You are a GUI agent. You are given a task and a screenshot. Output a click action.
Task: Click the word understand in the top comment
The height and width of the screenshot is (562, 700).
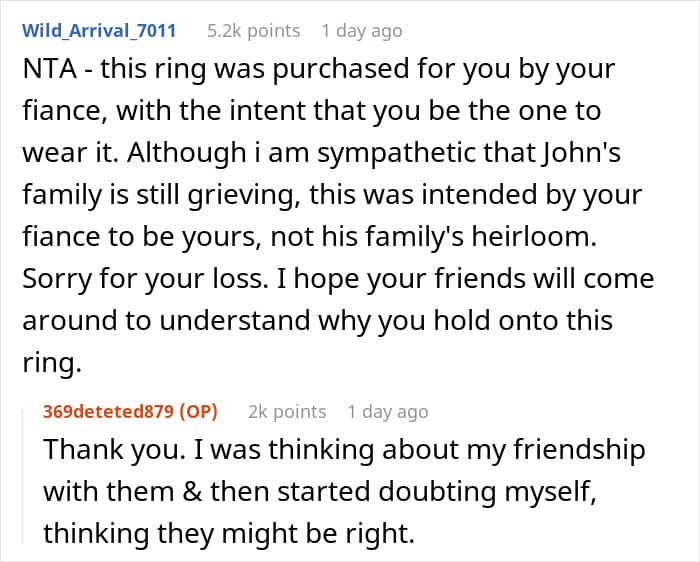pos(235,321)
